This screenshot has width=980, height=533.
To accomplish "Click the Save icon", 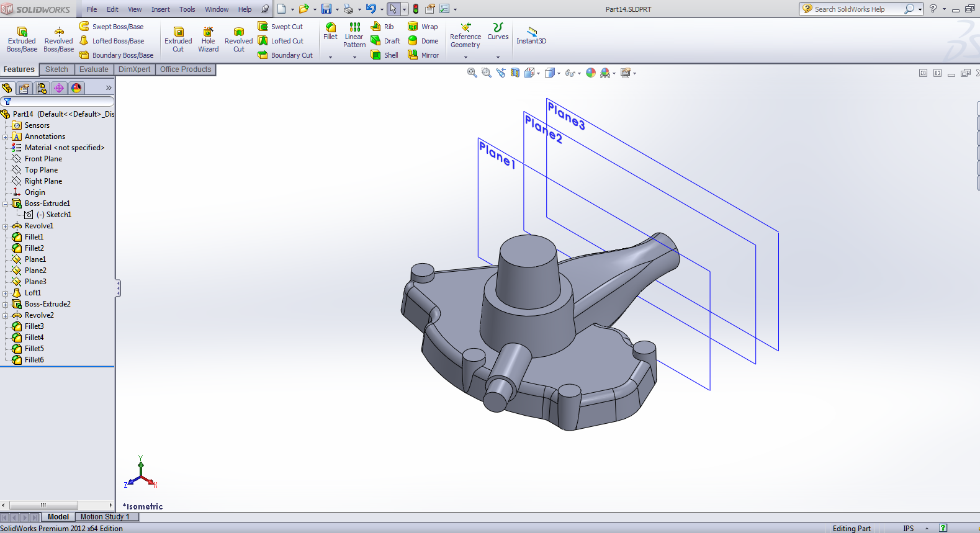I will [x=326, y=9].
